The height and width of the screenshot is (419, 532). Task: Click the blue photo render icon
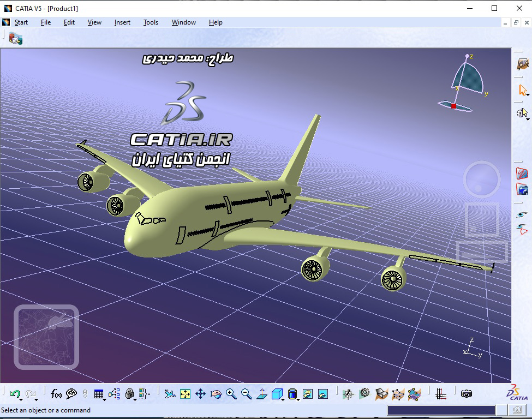522,189
